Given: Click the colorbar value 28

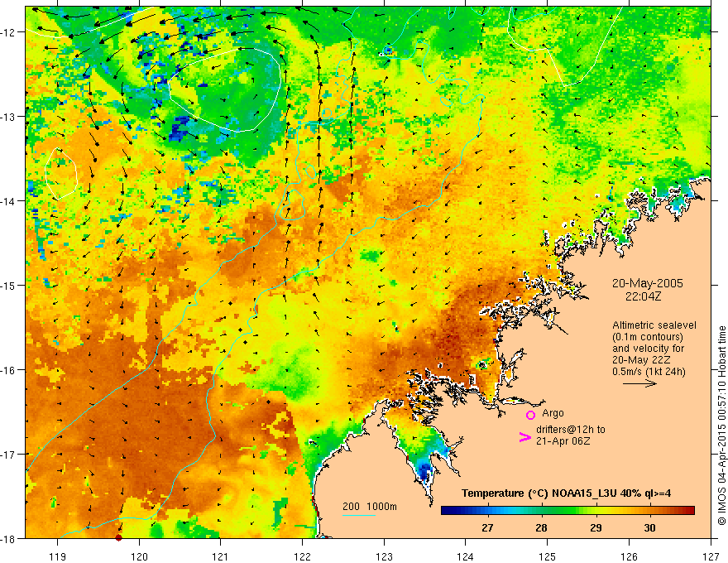Looking at the screenshot, I should point(541,527).
